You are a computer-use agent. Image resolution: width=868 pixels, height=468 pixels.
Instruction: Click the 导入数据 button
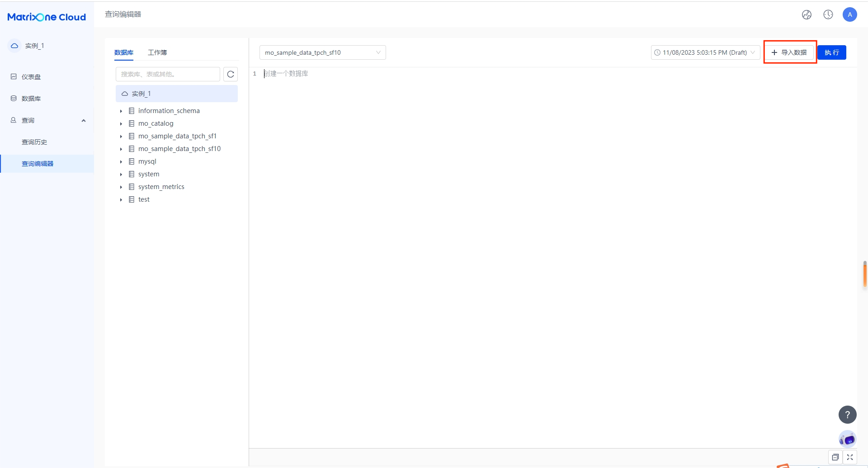(789, 52)
